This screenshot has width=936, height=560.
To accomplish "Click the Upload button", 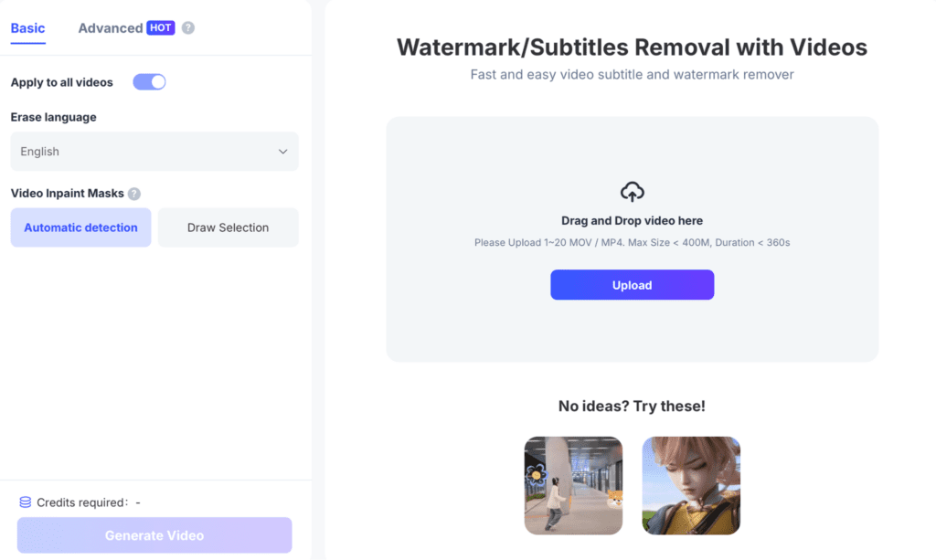I will [x=632, y=284].
